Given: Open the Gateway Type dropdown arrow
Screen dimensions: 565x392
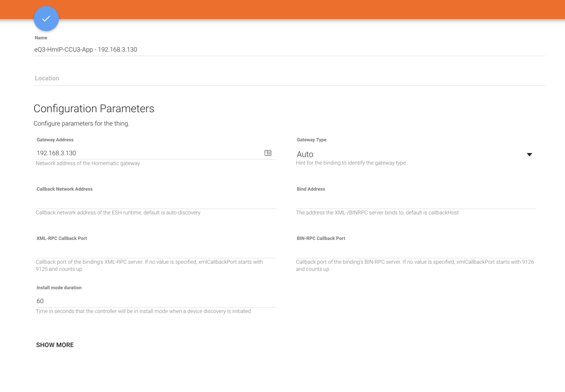Looking at the screenshot, I should click(x=529, y=154).
